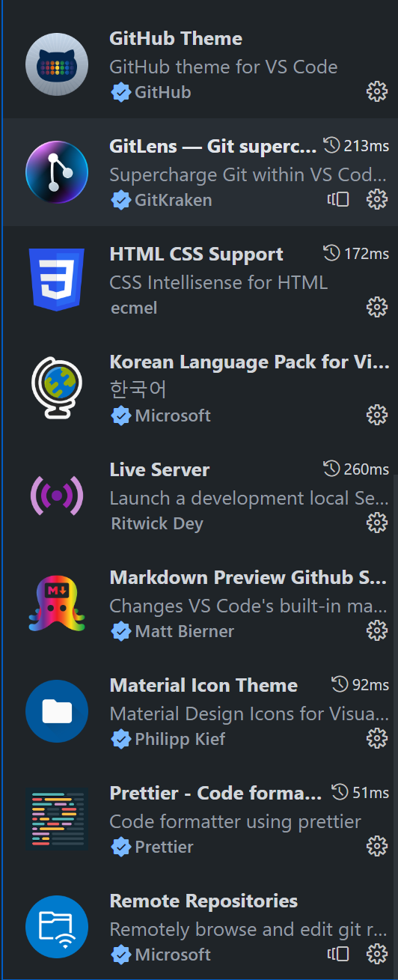Click the 51ms activation time
This screenshot has width=398, height=980.
(x=370, y=793)
